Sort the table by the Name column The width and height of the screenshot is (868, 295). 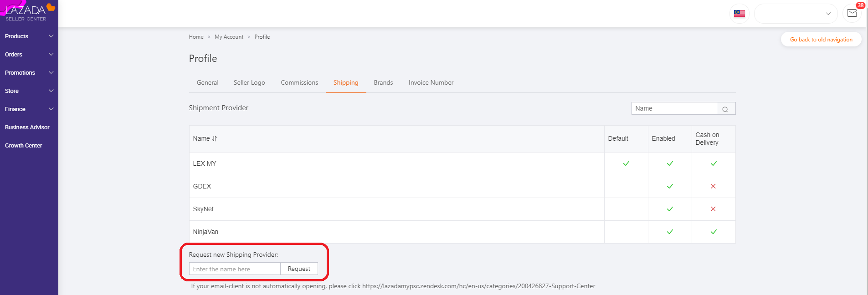click(214, 139)
